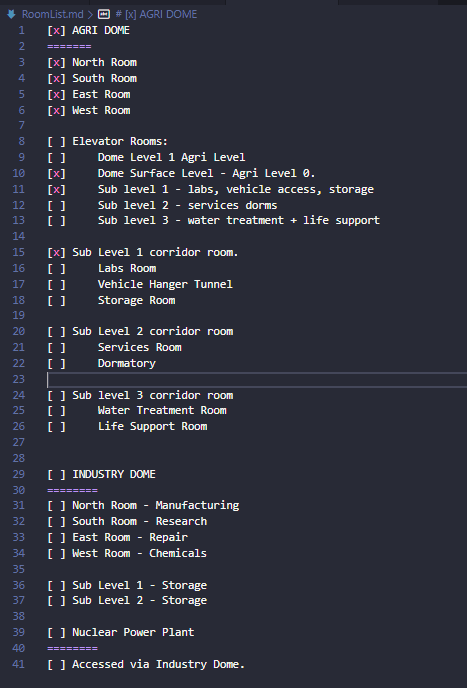Image resolution: width=467 pixels, height=688 pixels.
Task: Click the 'Dormatory' text on line 22
Action: point(127,363)
